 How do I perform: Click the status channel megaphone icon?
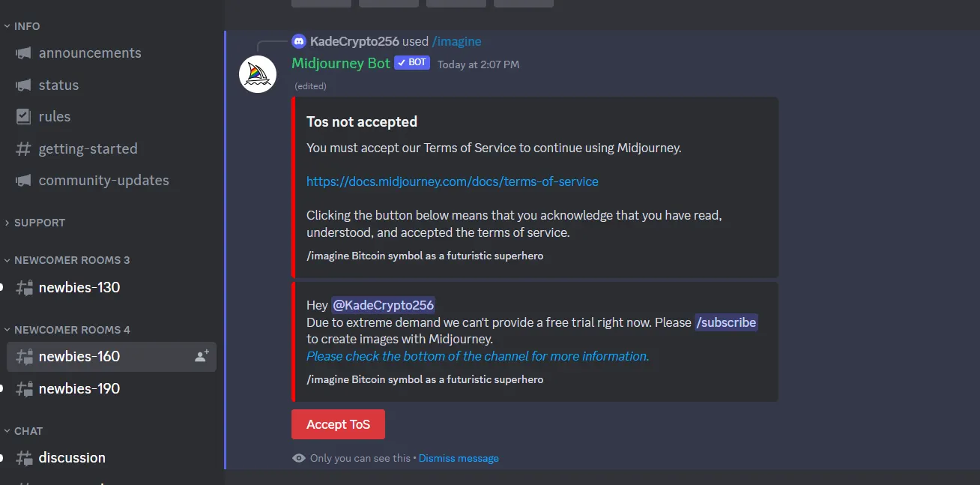(x=24, y=85)
